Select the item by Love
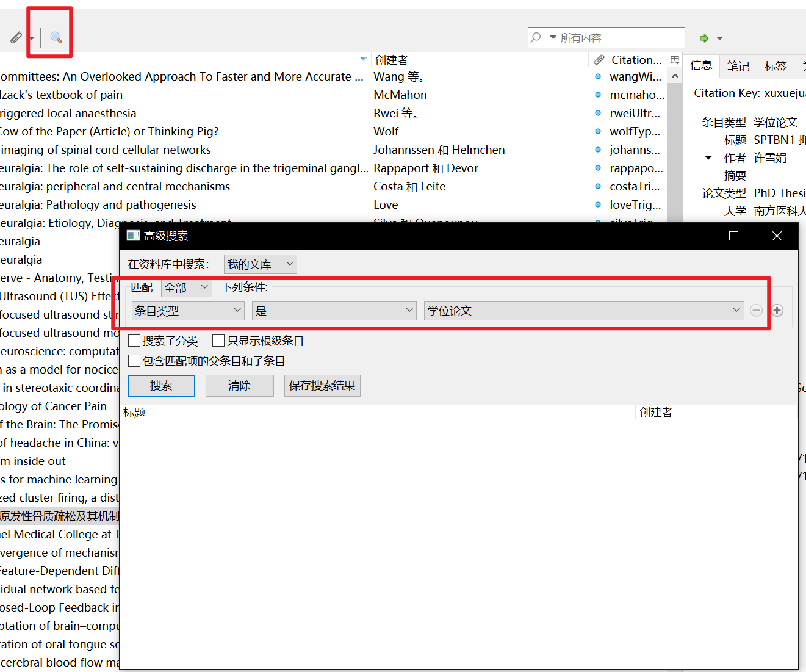The height and width of the screenshot is (672, 806). click(x=386, y=204)
